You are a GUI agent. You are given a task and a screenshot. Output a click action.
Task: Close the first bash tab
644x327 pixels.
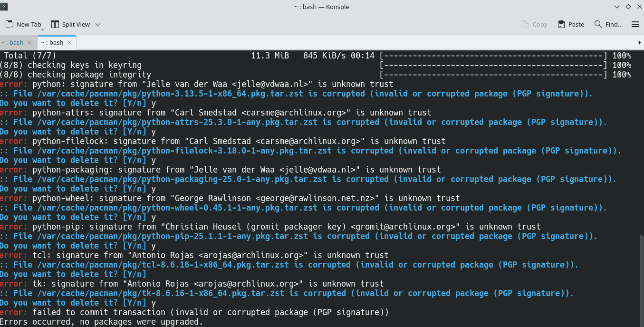pos(30,42)
